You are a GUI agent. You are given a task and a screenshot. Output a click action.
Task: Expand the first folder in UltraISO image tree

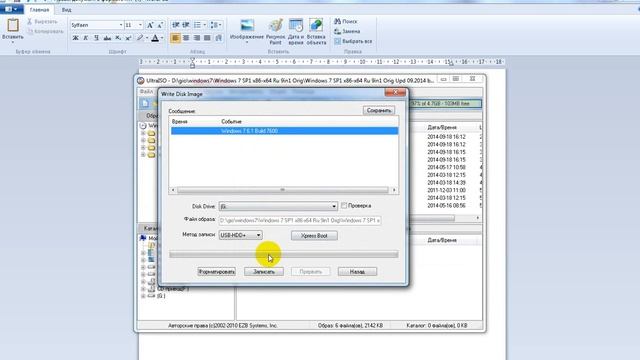(143, 133)
